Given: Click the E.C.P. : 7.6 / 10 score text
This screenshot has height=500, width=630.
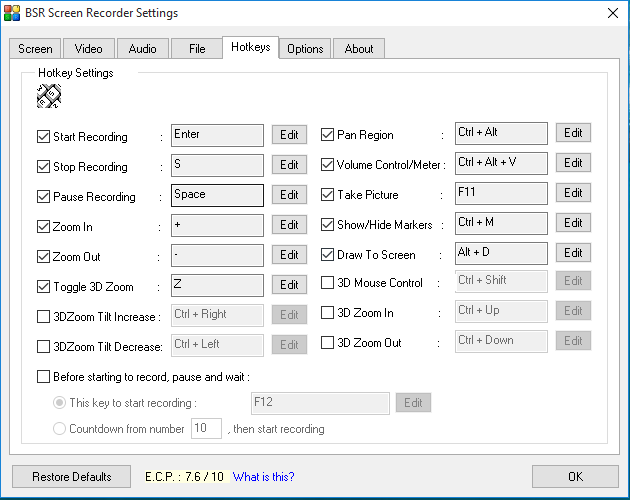Looking at the screenshot, I should point(184,477).
